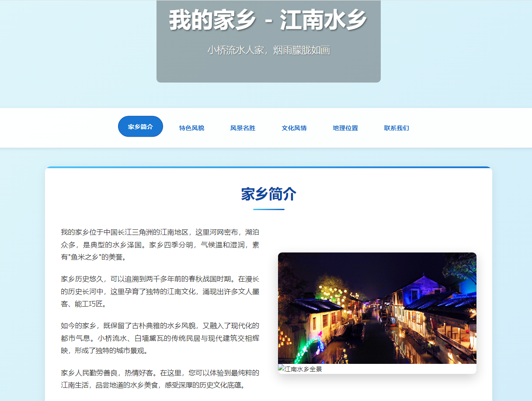Click the night canal photo of the water town
Screen dimensions: 532x401
377,308
